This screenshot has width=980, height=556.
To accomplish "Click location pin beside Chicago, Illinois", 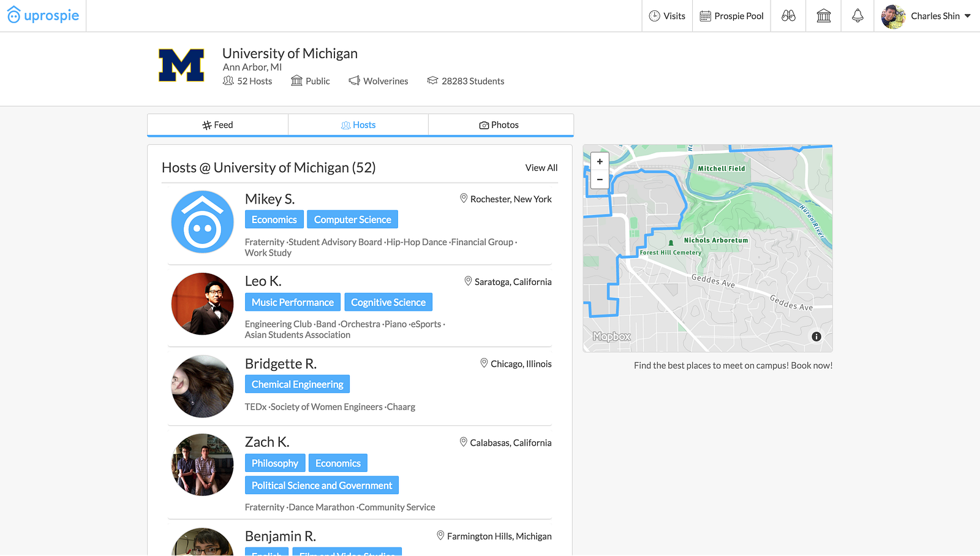I will [484, 364].
